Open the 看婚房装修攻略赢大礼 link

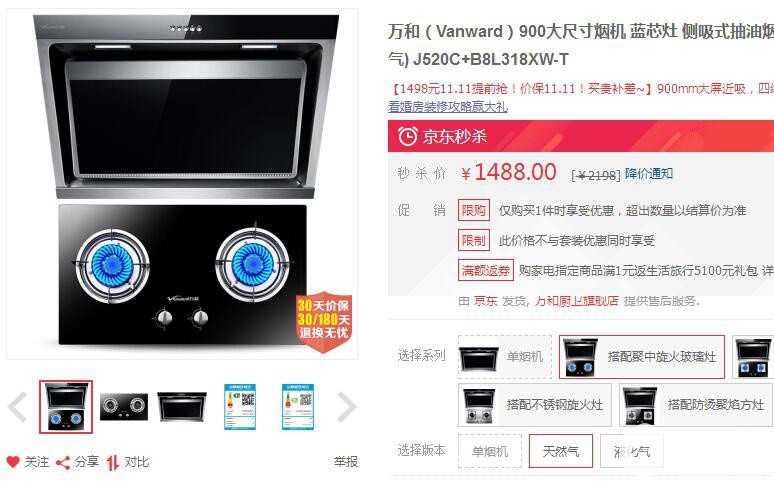click(x=448, y=107)
